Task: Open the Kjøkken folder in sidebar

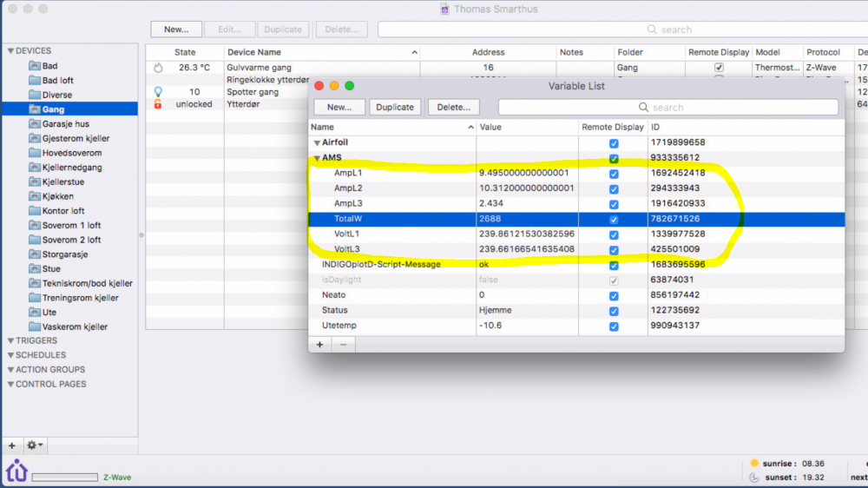Action: 56,196
